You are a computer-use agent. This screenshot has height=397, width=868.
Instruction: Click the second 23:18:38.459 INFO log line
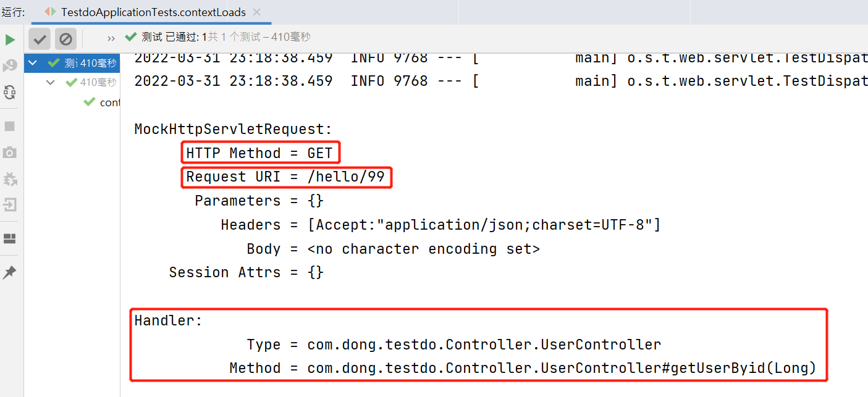(x=500, y=81)
